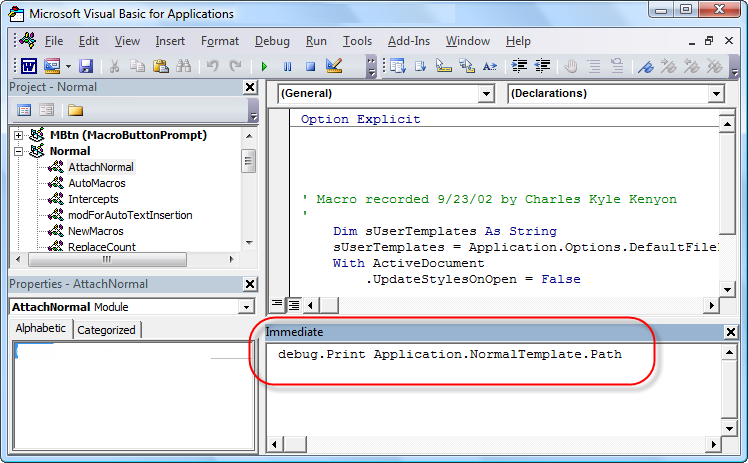Open the Edit menu
Screen dimensions: 748x463
coord(89,41)
